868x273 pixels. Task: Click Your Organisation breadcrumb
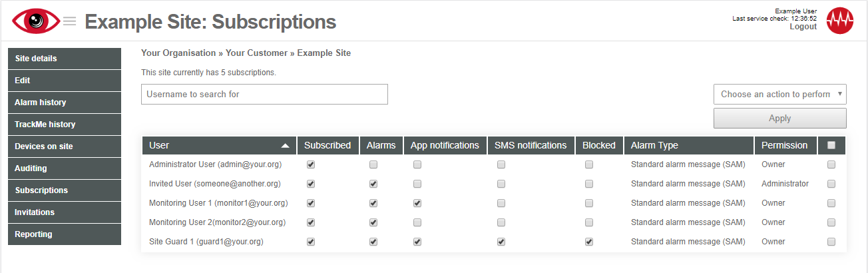tap(178, 53)
